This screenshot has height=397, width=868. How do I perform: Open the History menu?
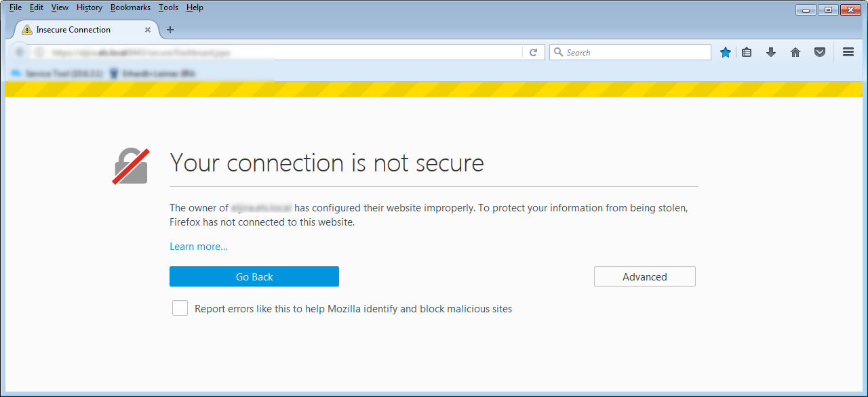click(89, 7)
